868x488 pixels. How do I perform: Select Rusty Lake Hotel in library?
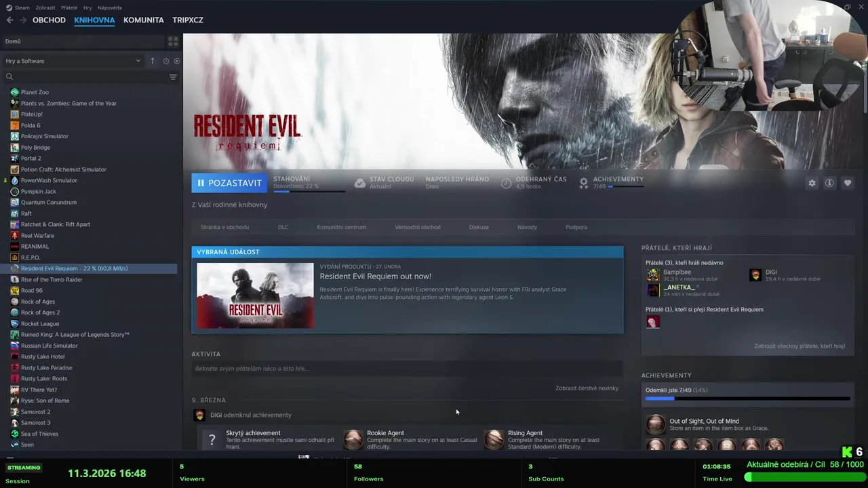(x=43, y=357)
